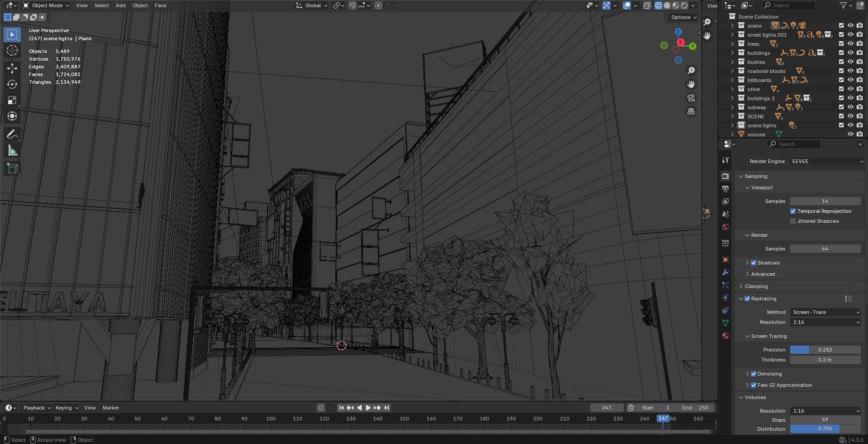Screen dimensions: 868x444
Task: Expand the Clamping panel
Action: (x=756, y=286)
